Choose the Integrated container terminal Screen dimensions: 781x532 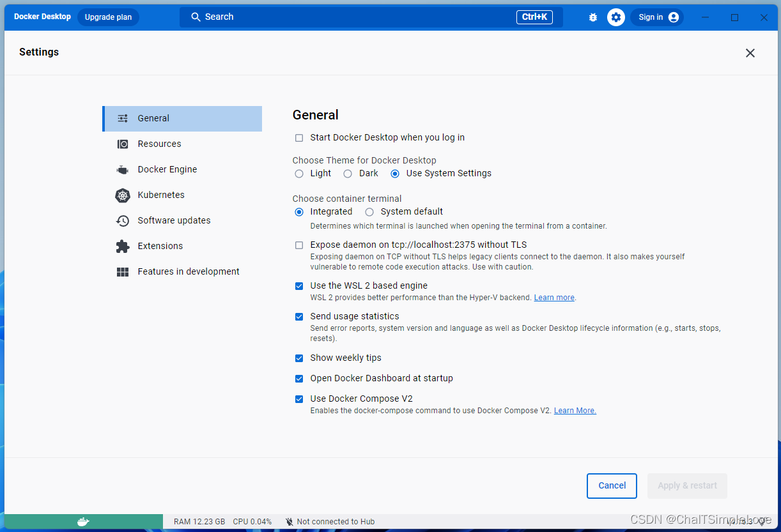coord(299,212)
